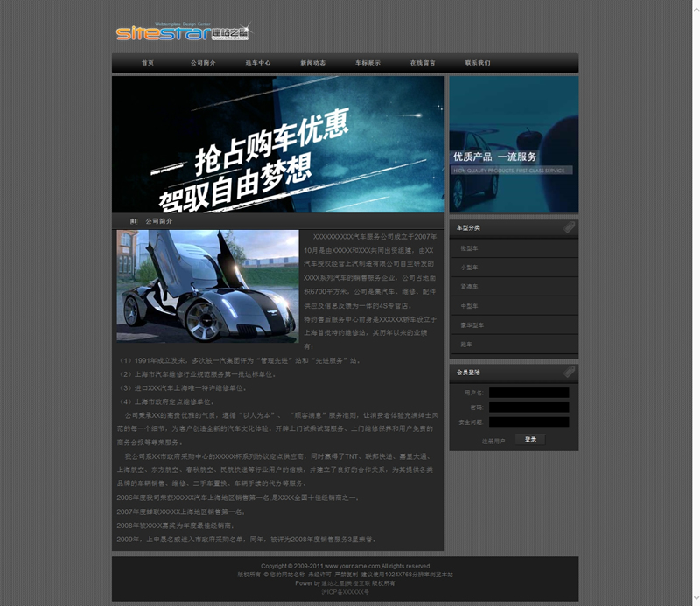Focus the 用户名 input field
Image resolution: width=700 pixels, height=606 pixels.
pos(528,393)
